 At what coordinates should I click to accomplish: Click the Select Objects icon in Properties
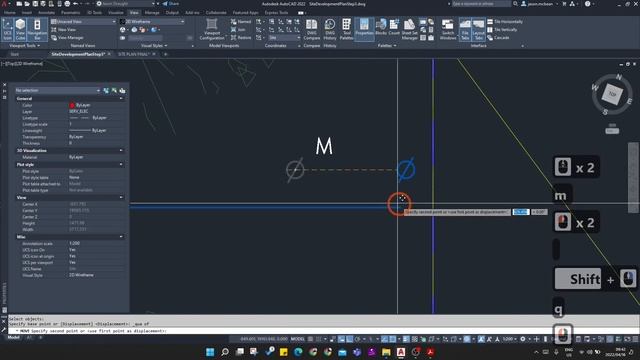pos(114,91)
